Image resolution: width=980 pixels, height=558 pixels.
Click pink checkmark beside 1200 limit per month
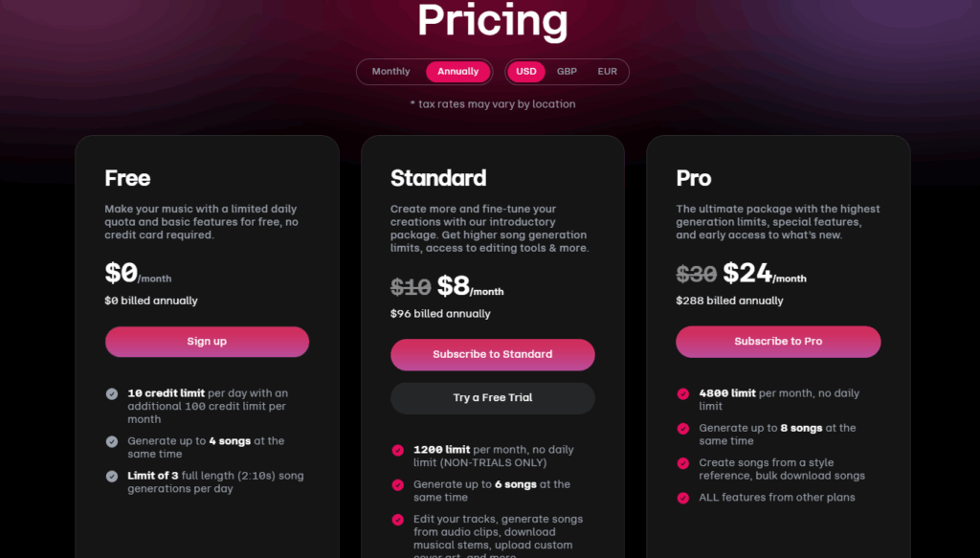(x=397, y=450)
